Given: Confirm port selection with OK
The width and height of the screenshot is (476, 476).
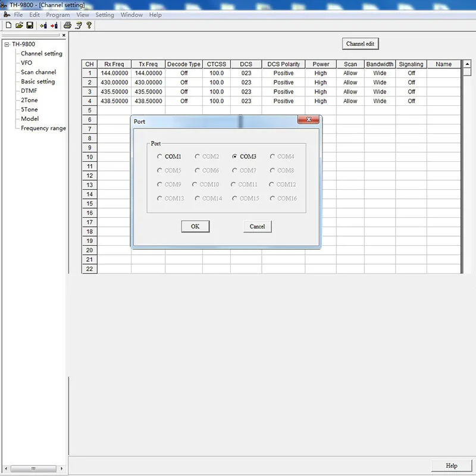Looking at the screenshot, I should (x=195, y=227).
